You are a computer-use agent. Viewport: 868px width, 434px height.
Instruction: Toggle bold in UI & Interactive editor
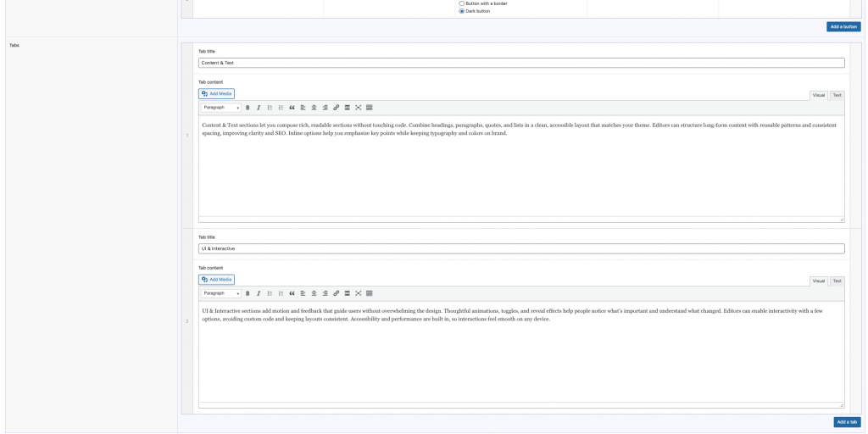coord(248,293)
